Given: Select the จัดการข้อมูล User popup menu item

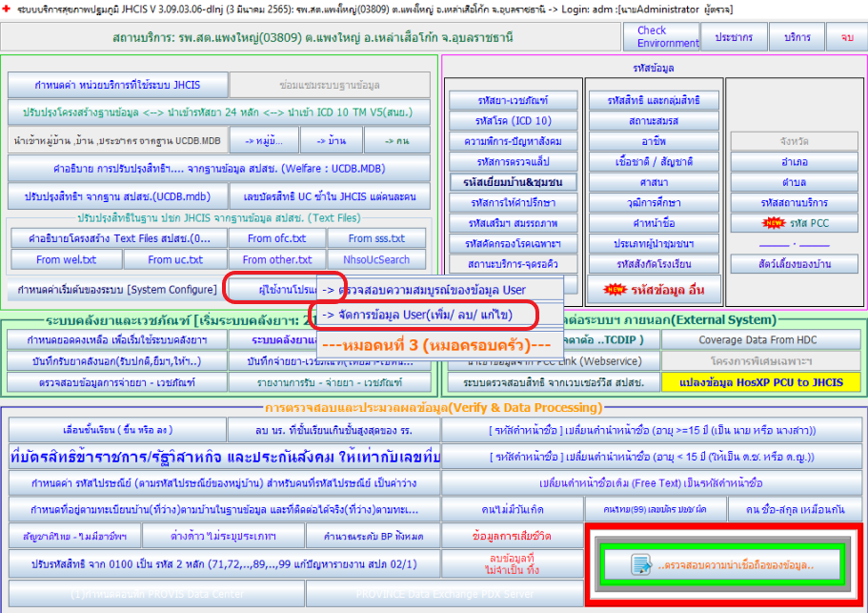Looking at the screenshot, I should click(x=429, y=314).
